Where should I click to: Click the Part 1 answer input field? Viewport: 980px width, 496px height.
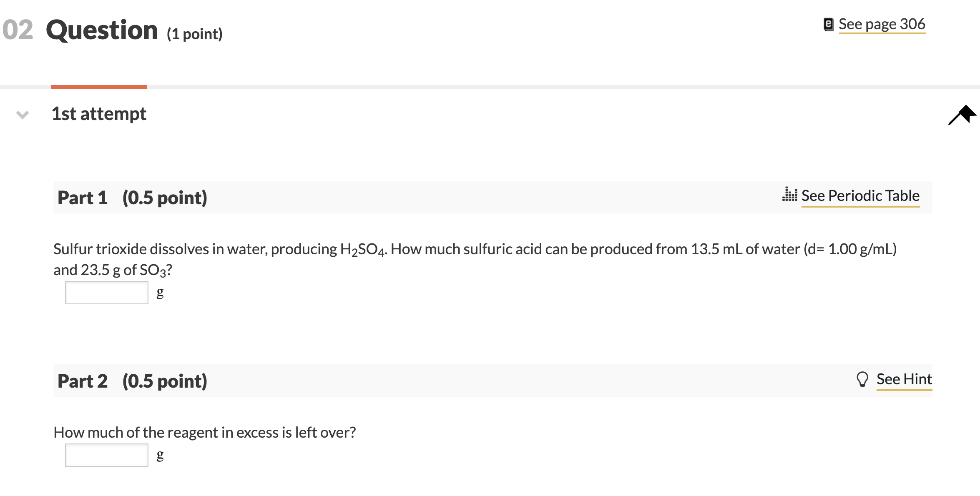pos(107,293)
